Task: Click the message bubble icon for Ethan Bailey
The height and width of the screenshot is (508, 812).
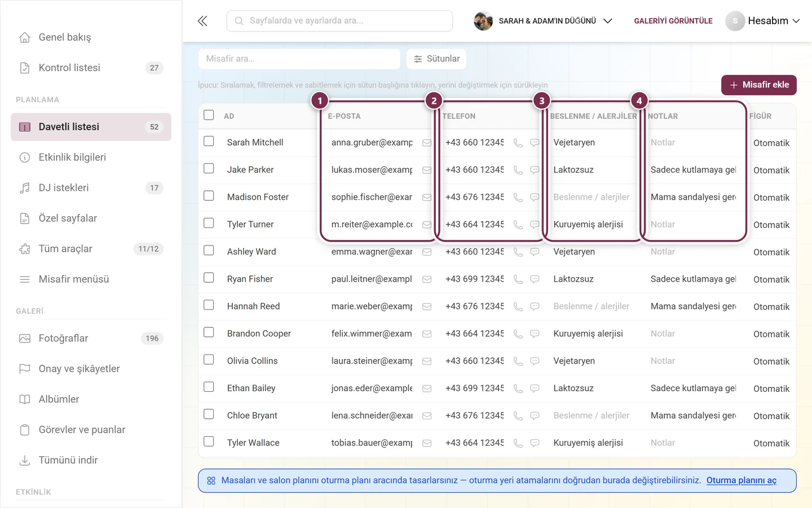Action: pos(535,388)
